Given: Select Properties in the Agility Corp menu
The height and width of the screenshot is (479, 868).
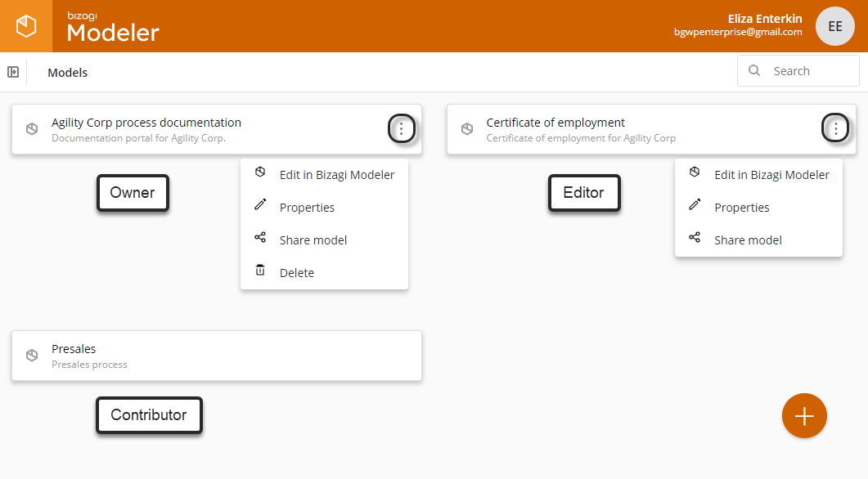Looking at the screenshot, I should pos(325,208).
